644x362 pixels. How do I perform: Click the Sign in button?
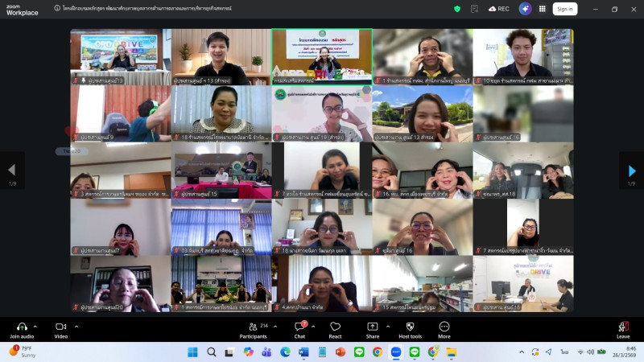click(x=564, y=9)
